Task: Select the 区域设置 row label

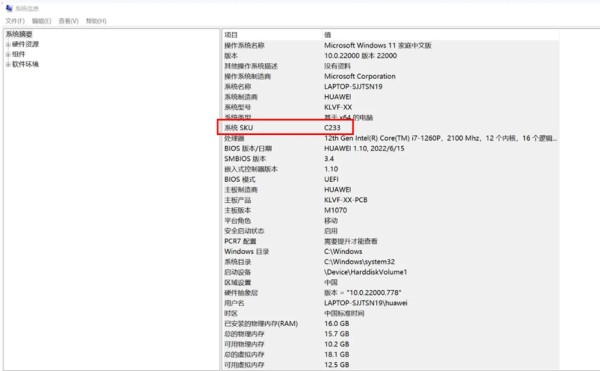Action: 238,283
